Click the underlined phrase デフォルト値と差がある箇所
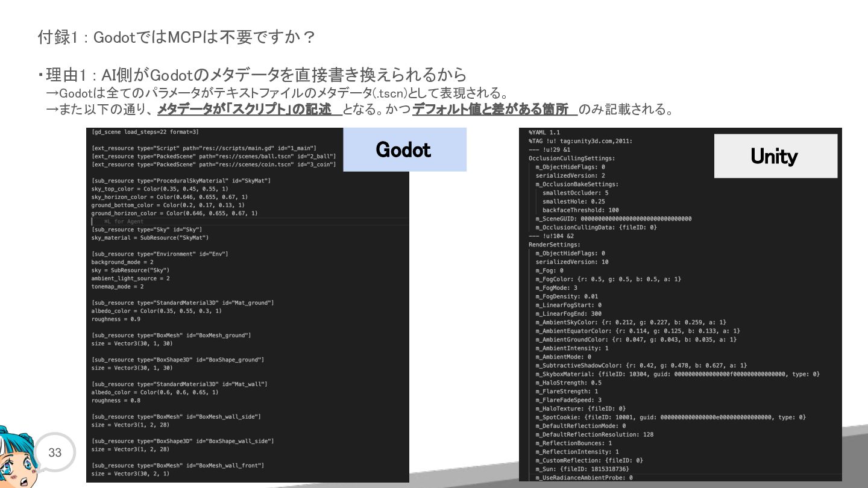 point(491,110)
